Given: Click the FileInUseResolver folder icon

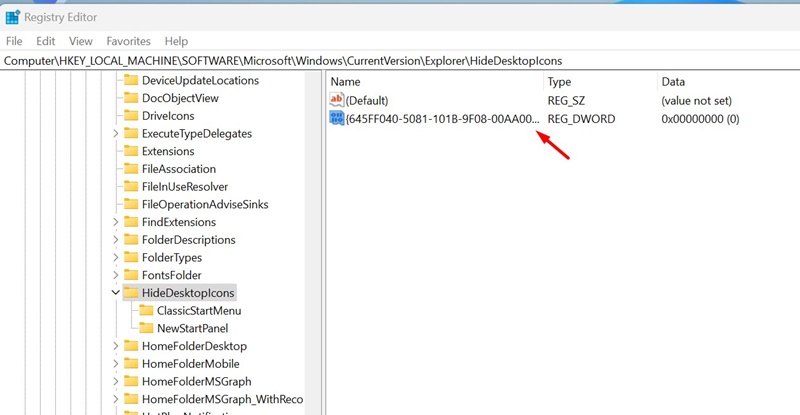Looking at the screenshot, I should click(x=131, y=186).
